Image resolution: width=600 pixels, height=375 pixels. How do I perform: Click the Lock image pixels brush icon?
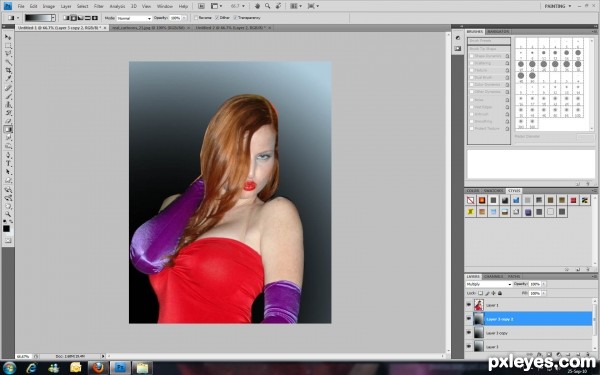point(487,293)
